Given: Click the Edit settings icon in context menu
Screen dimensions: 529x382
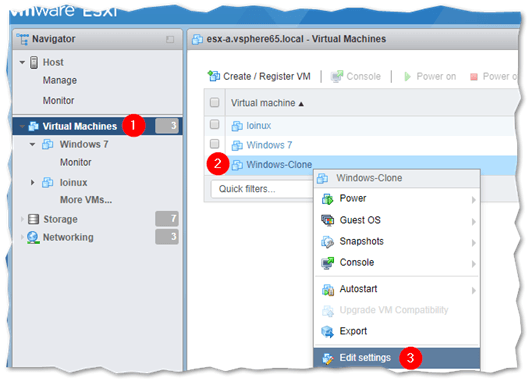Looking at the screenshot, I should point(327,358).
